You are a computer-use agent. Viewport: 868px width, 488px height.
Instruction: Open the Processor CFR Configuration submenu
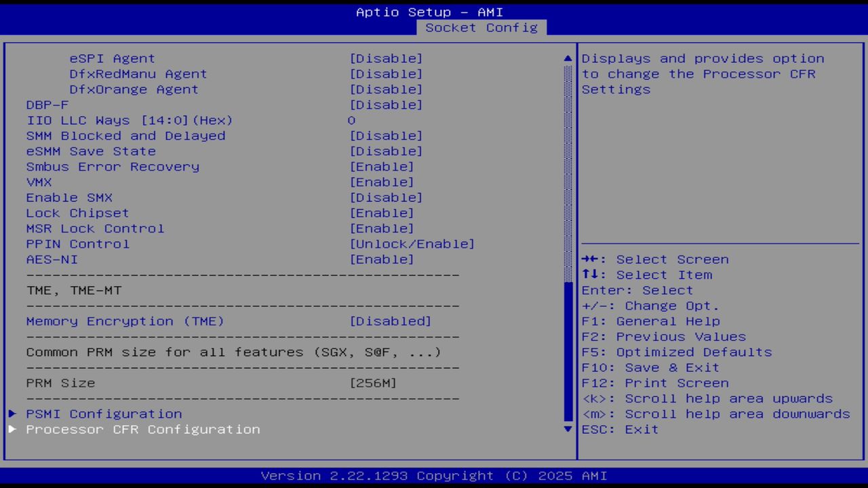(142, 429)
